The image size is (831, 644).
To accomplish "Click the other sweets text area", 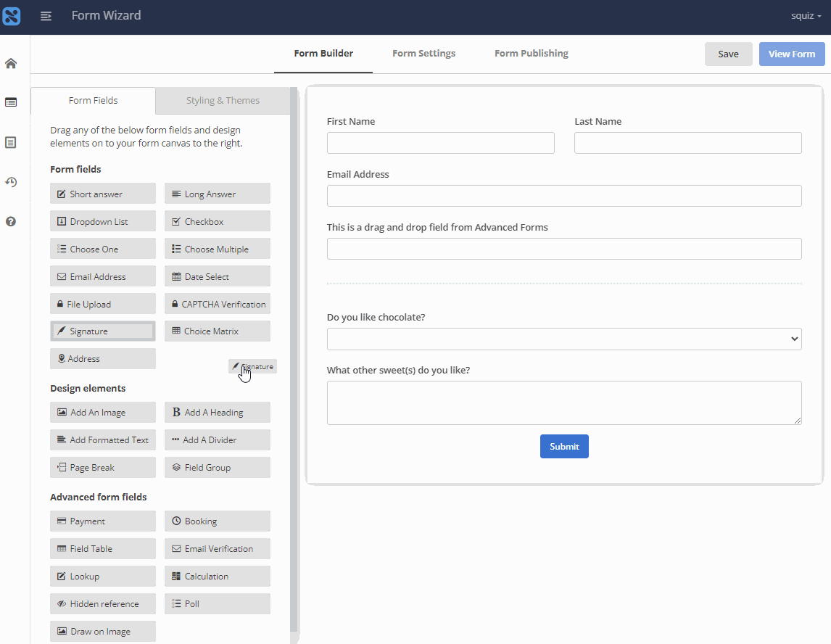I will coord(564,402).
